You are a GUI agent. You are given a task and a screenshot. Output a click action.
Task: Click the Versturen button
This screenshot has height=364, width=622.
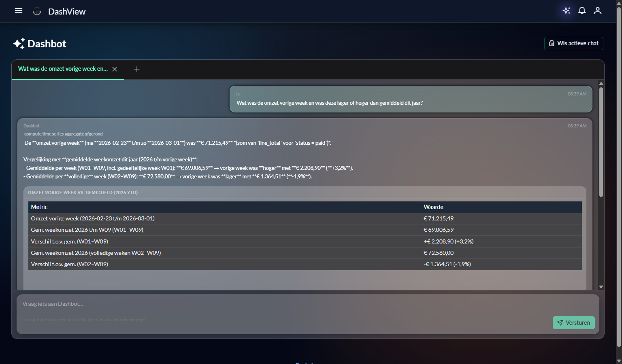[x=573, y=323]
